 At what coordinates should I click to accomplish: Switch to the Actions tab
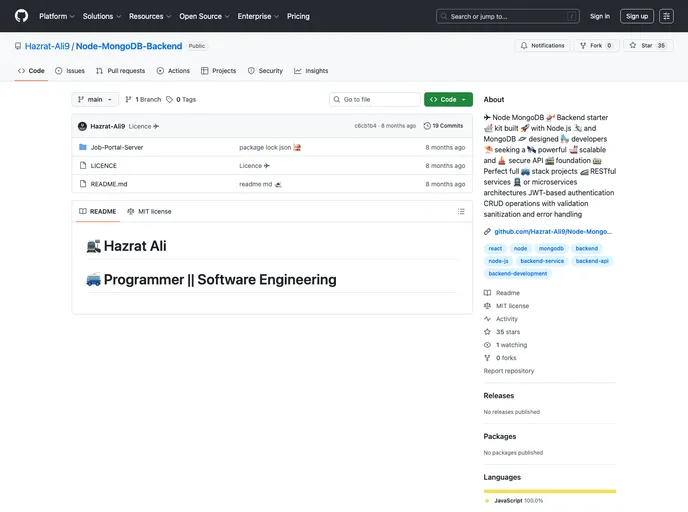click(173, 71)
